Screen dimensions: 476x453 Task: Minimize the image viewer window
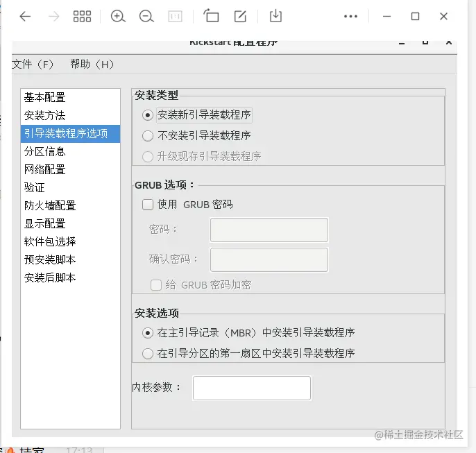point(386,17)
